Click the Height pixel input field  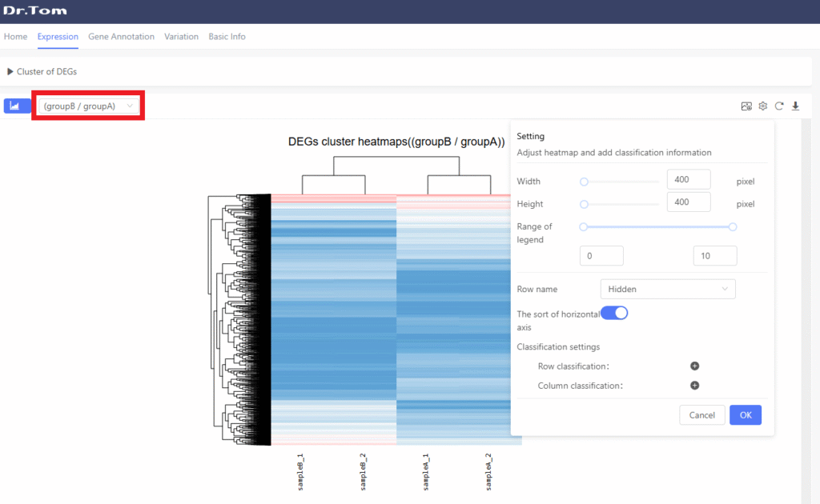coord(688,202)
